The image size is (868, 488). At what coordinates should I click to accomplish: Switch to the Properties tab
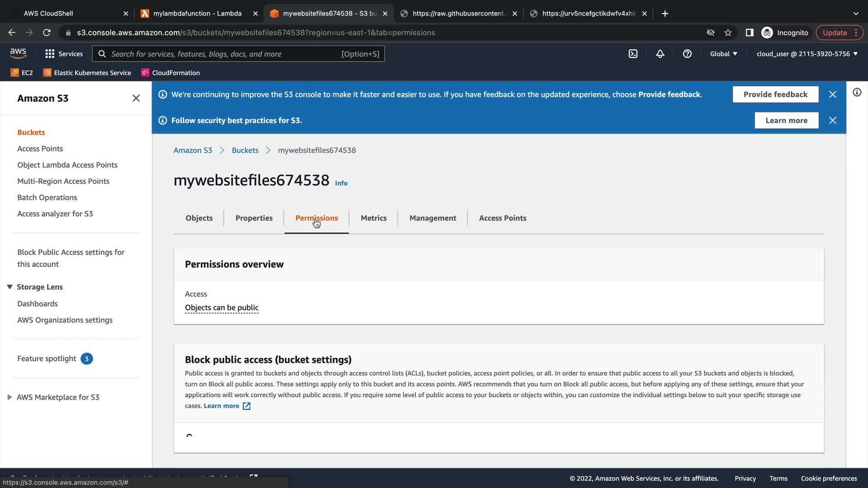coord(254,218)
